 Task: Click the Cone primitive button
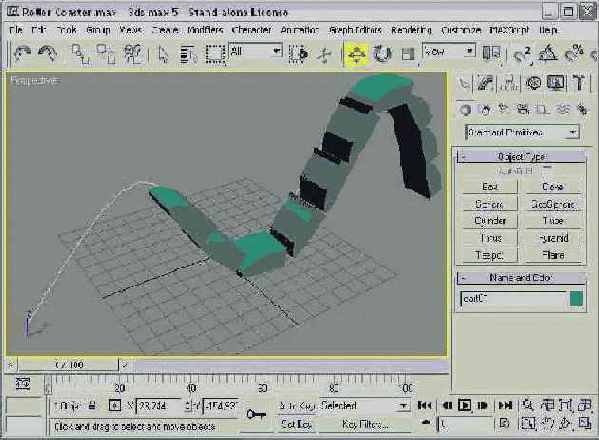click(553, 187)
